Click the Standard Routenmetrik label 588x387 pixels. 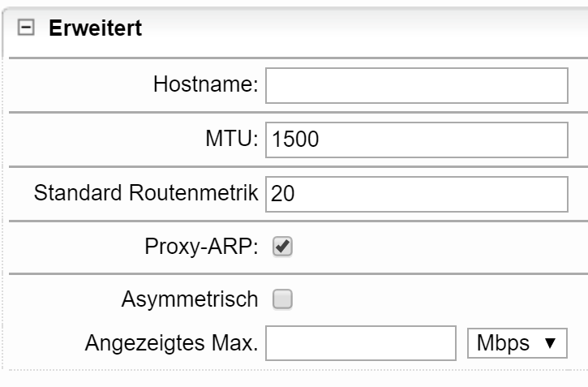146,193
